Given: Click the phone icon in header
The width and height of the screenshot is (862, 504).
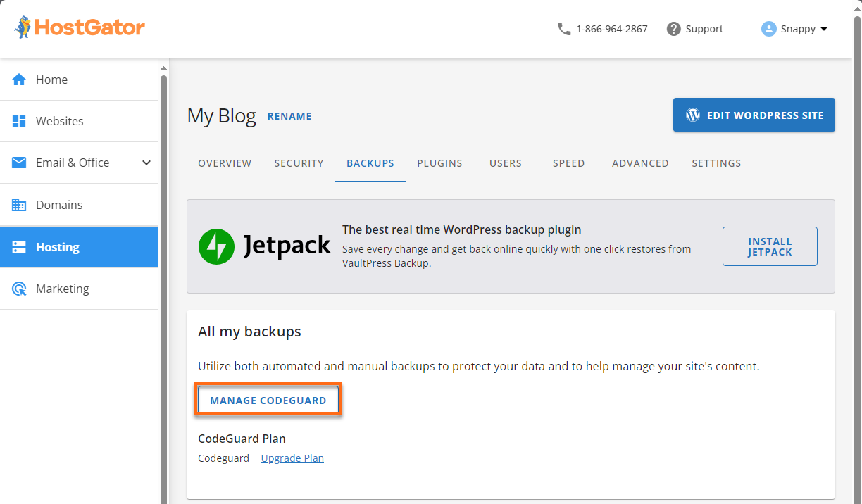Looking at the screenshot, I should click(x=563, y=29).
